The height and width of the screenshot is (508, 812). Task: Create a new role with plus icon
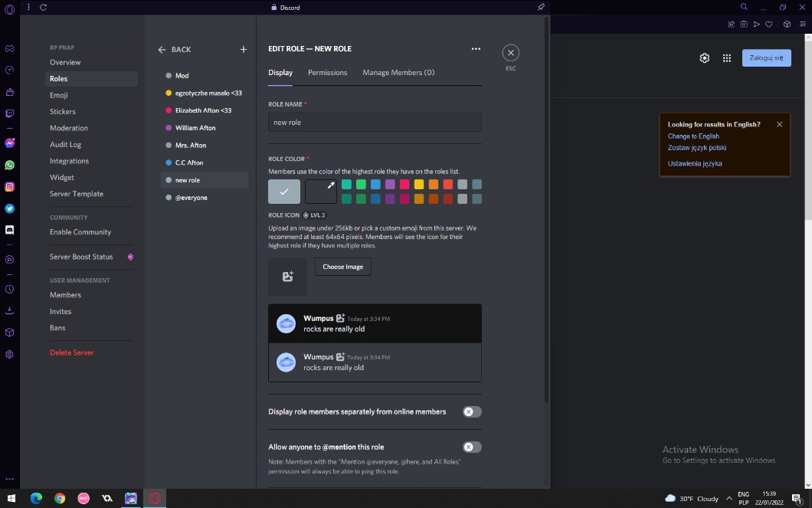pyautogui.click(x=244, y=50)
